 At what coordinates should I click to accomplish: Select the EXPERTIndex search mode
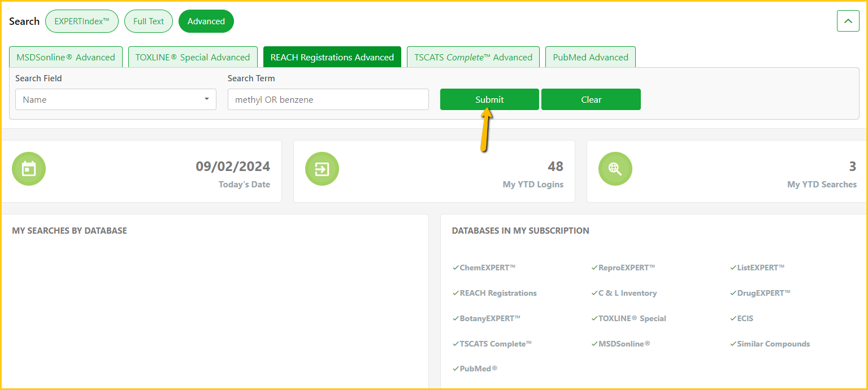point(82,21)
